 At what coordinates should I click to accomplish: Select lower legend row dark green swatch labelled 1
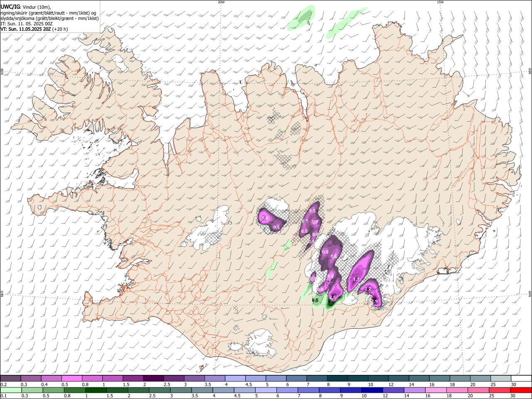tap(96, 390)
